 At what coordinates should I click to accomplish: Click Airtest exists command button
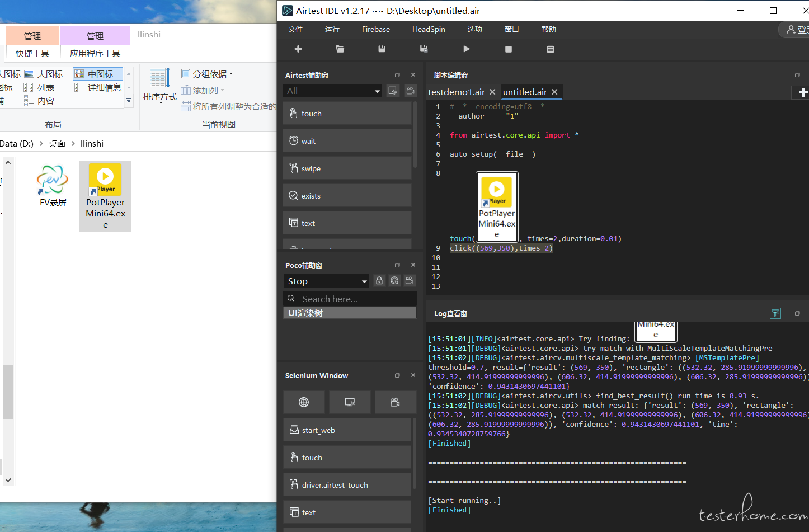point(347,196)
